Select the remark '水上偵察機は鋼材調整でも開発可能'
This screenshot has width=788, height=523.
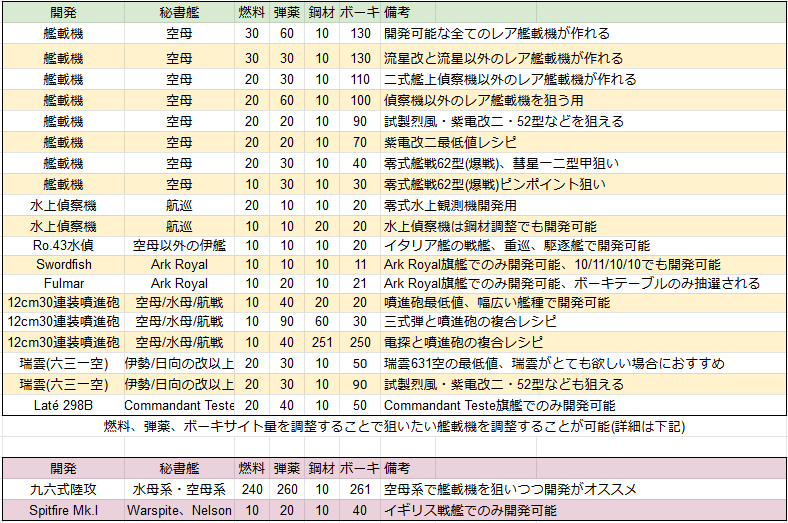click(490, 227)
